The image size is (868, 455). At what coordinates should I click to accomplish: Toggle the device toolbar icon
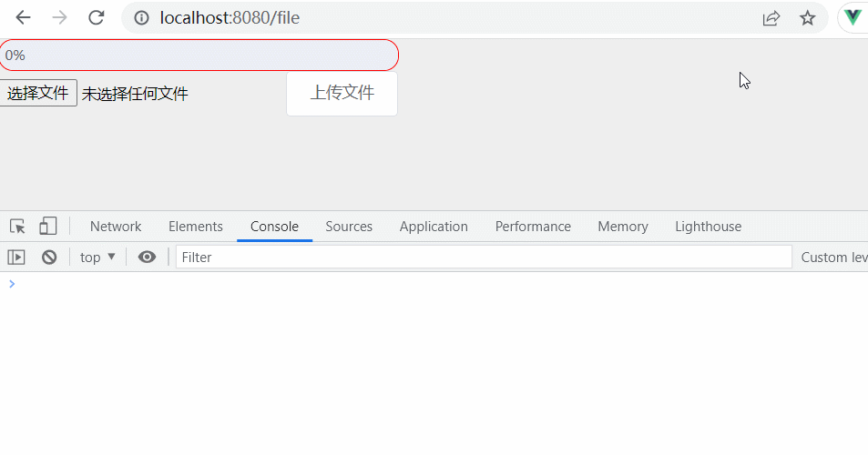(x=47, y=227)
